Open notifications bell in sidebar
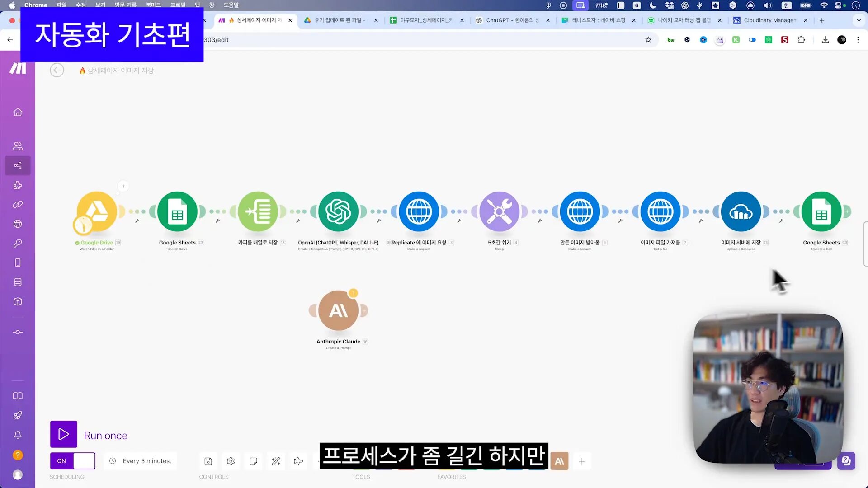The image size is (868, 488). click(18, 435)
